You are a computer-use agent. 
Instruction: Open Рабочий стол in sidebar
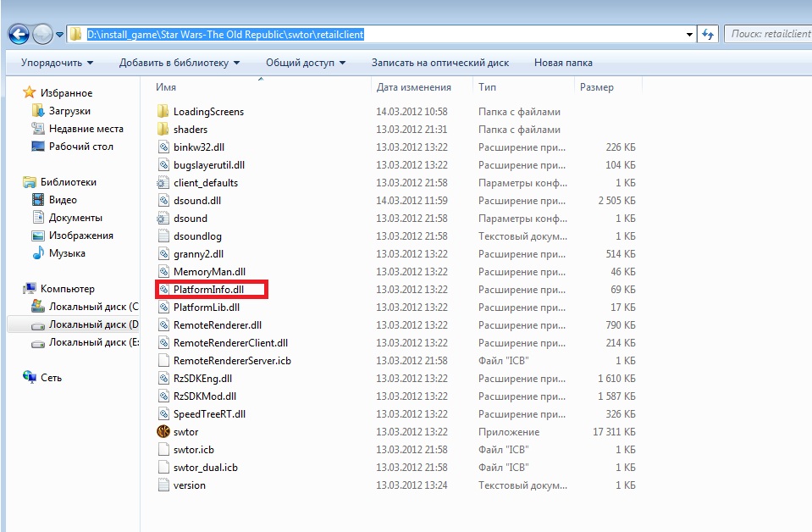[80, 147]
